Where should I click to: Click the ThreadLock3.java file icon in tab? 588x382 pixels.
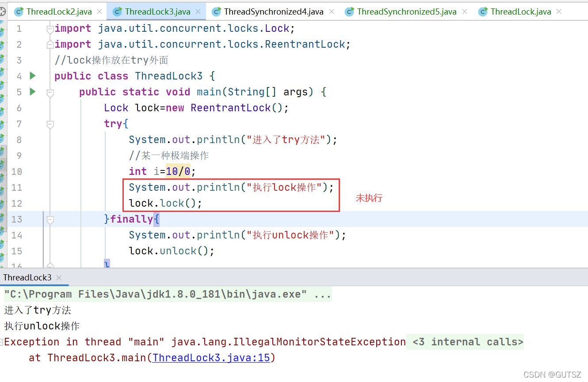pyautogui.click(x=118, y=12)
